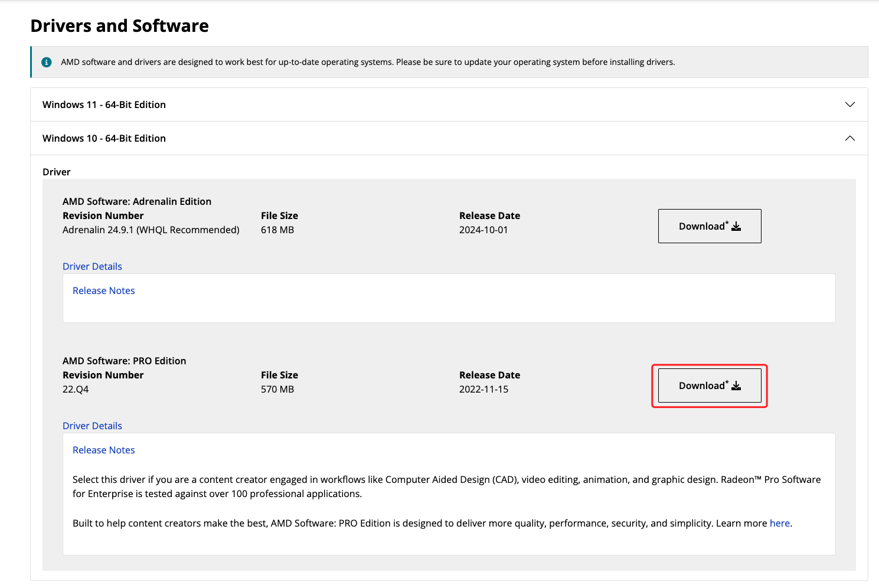Image resolution: width=879 pixels, height=588 pixels.
Task: View Release Notes for Adrenalin Edition
Action: (x=103, y=290)
